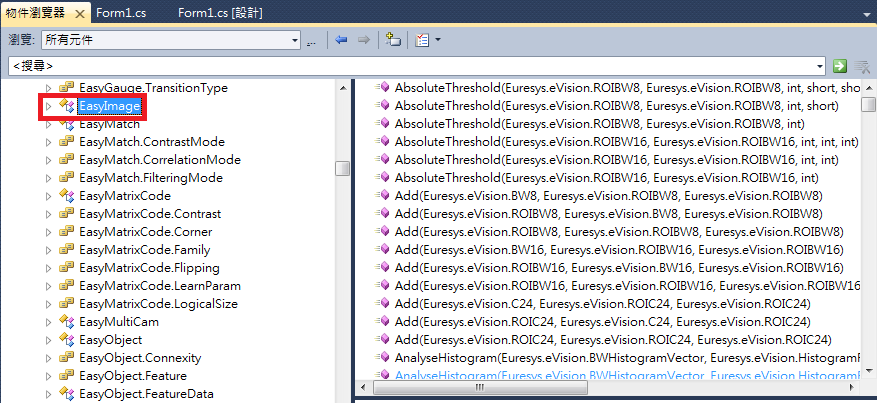877x403 pixels.
Task: Expand the EasyImage node
Action: pyautogui.click(x=48, y=106)
